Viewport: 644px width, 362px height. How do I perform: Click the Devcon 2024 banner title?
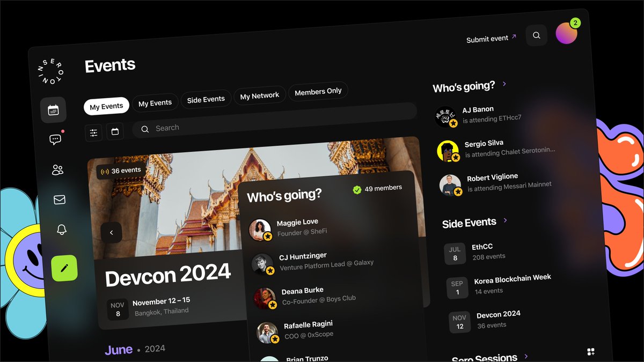168,276
